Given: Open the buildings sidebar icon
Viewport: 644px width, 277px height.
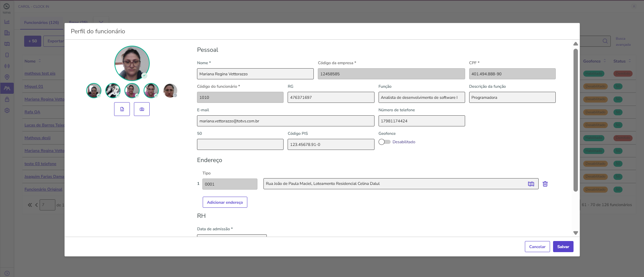Looking at the screenshot, I should coord(7,33).
